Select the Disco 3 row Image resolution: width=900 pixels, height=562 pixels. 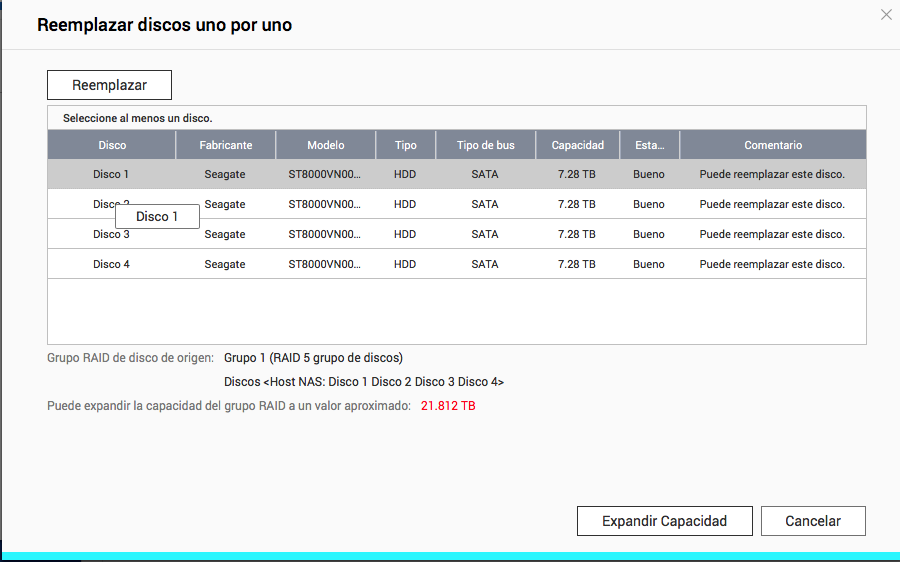pos(111,234)
